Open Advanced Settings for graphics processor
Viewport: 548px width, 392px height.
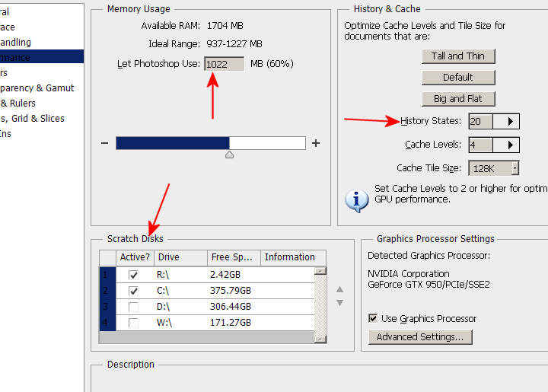[420, 337]
